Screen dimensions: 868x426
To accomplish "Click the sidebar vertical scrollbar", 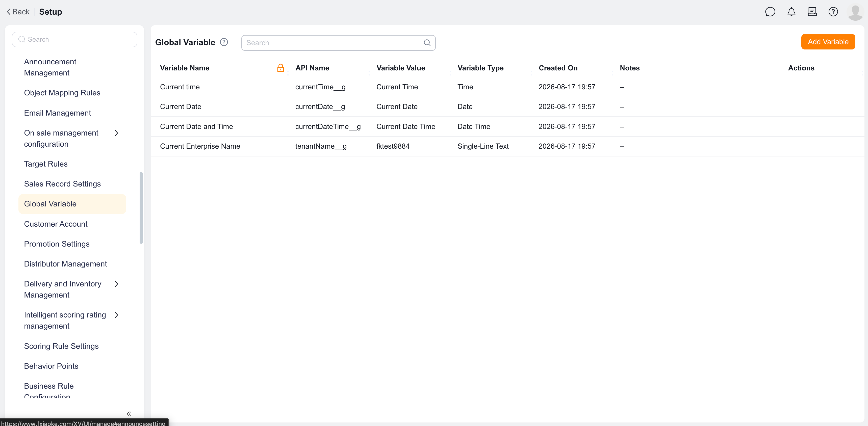I will (141, 208).
